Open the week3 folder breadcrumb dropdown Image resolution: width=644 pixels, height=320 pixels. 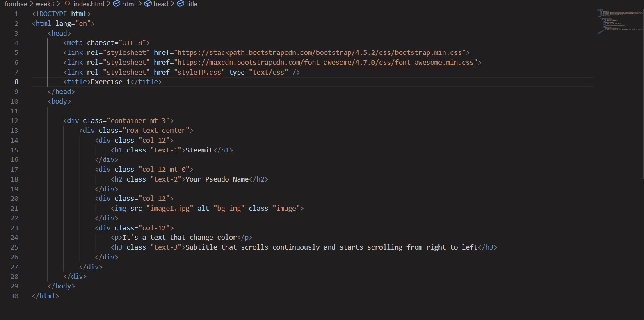44,4
